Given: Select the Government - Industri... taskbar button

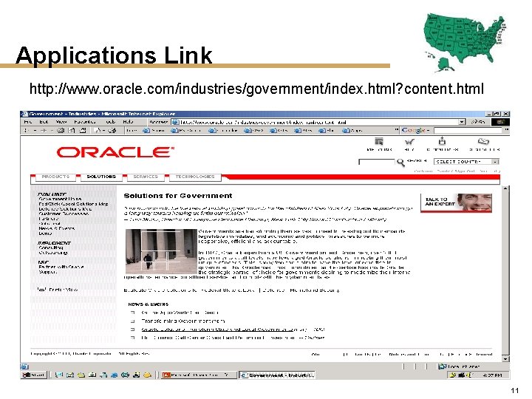Looking at the screenshot, I should pos(277,375).
